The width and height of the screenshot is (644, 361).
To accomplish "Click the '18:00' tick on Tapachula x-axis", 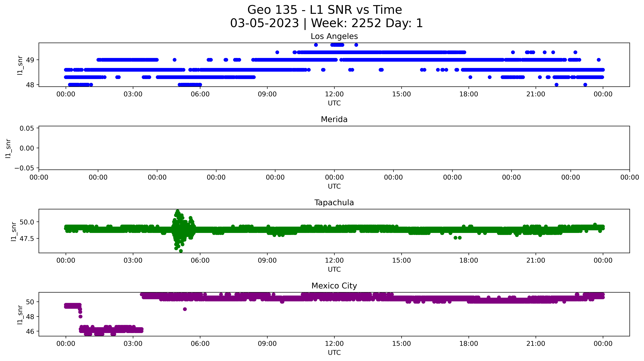I will [469, 260].
